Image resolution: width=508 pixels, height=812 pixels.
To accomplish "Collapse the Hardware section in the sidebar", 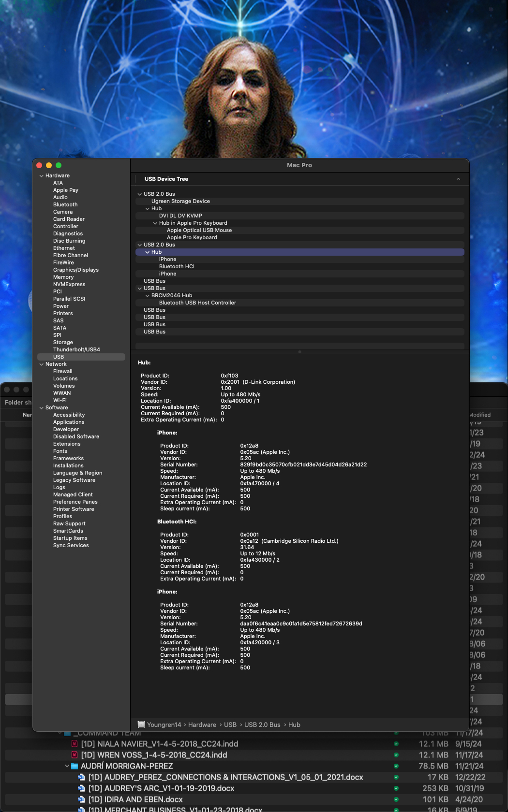I will coord(41,175).
